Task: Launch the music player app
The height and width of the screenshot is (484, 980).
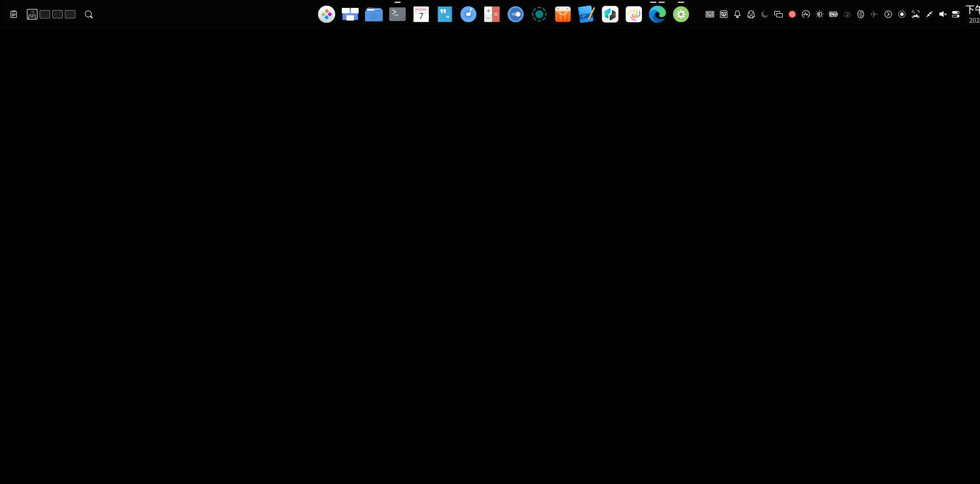Action: [468, 14]
